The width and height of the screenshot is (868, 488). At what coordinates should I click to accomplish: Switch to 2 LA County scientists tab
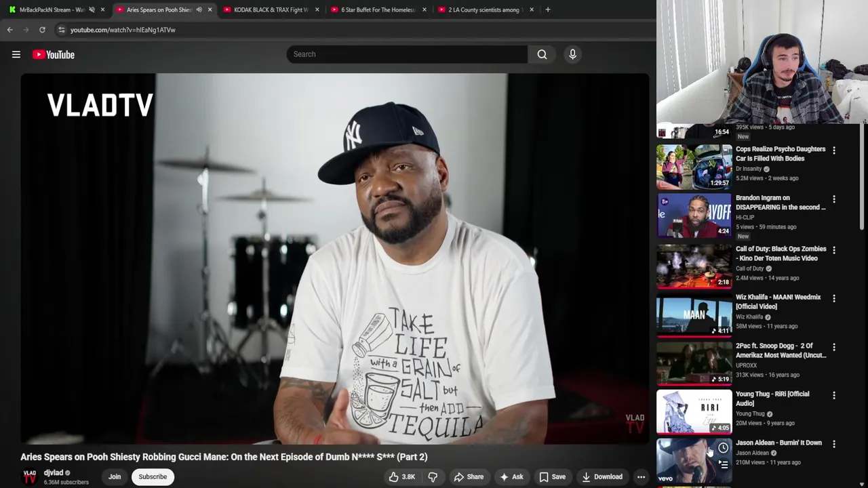tap(485, 9)
